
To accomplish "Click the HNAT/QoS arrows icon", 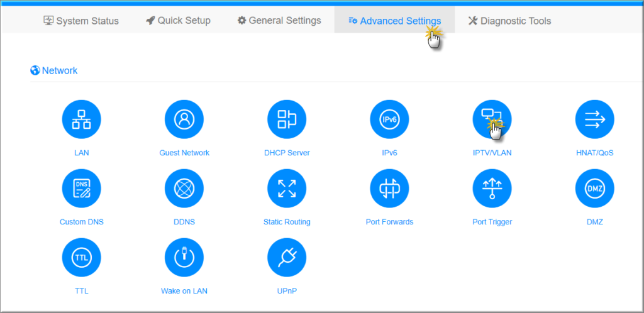I will (x=594, y=119).
